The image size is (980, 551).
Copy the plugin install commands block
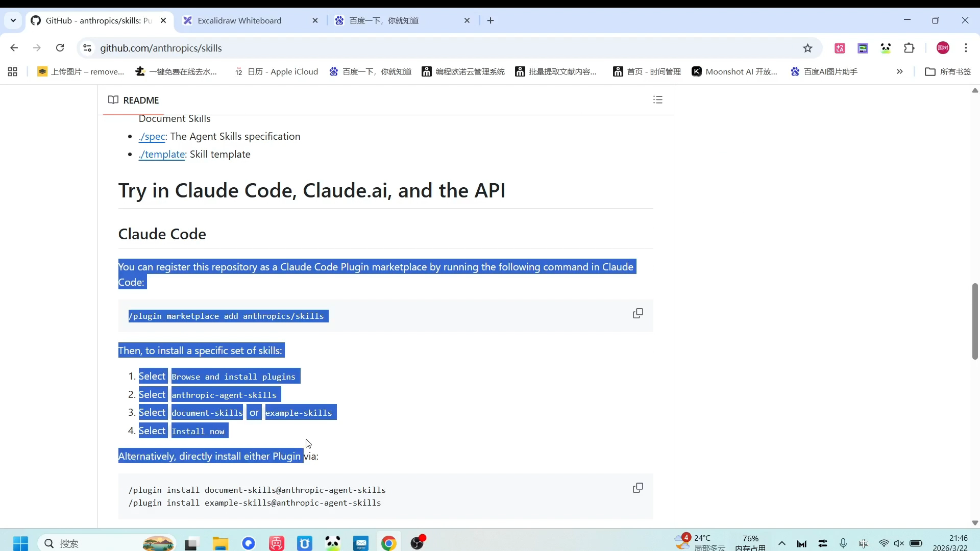638,488
